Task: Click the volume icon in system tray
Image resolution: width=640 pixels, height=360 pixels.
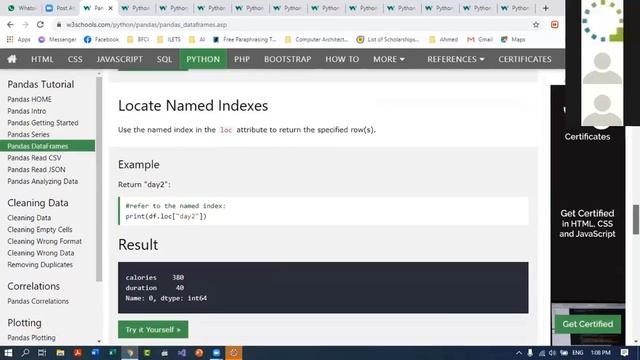Action: (x=552, y=353)
